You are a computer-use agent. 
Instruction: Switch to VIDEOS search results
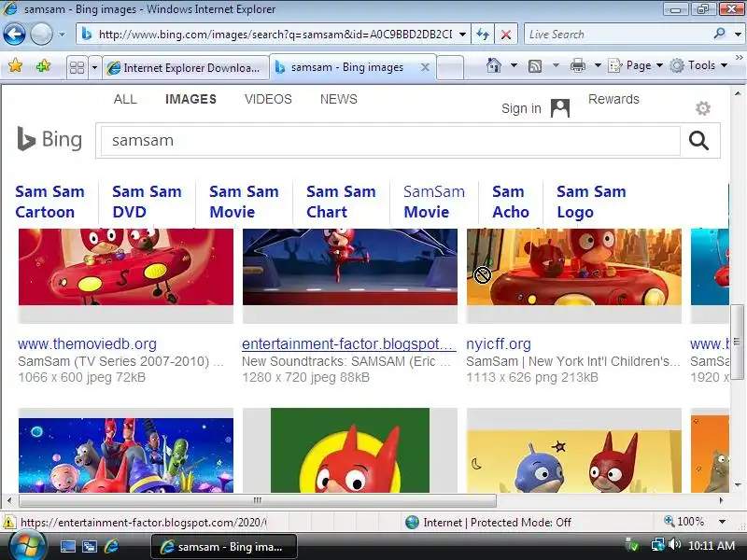[268, 99]
